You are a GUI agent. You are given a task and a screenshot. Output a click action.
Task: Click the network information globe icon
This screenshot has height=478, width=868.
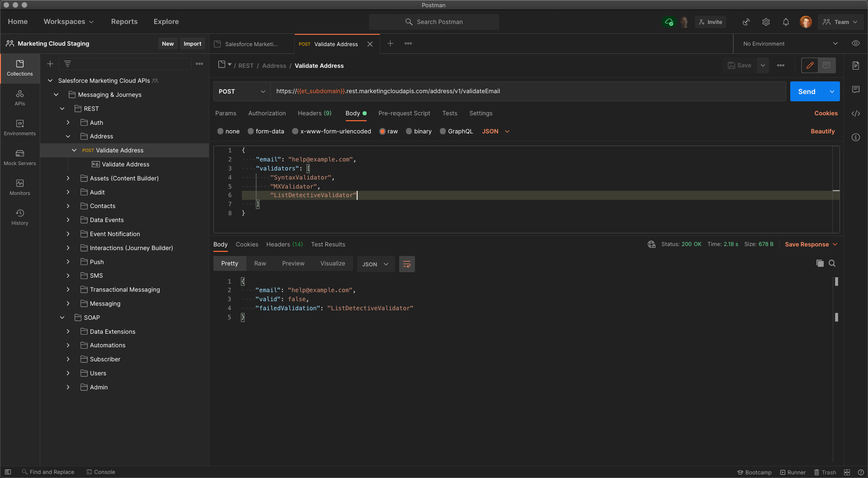(651, 244)
